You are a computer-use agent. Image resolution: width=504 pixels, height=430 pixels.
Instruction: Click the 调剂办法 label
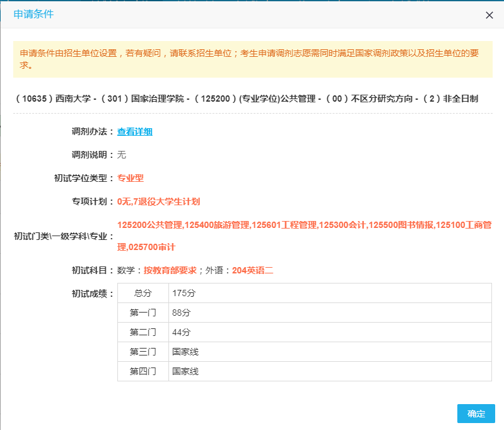pyautogui.click(x=92, y=131)
